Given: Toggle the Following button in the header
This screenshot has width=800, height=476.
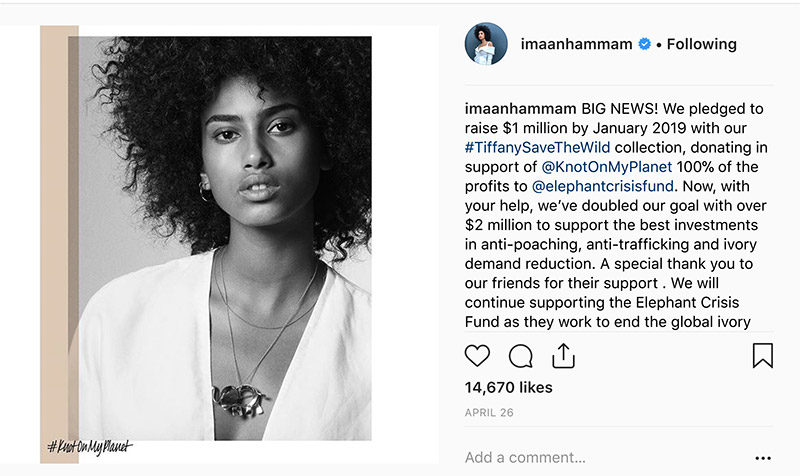Looking at the screenshot, I should (x=701, y=44).
